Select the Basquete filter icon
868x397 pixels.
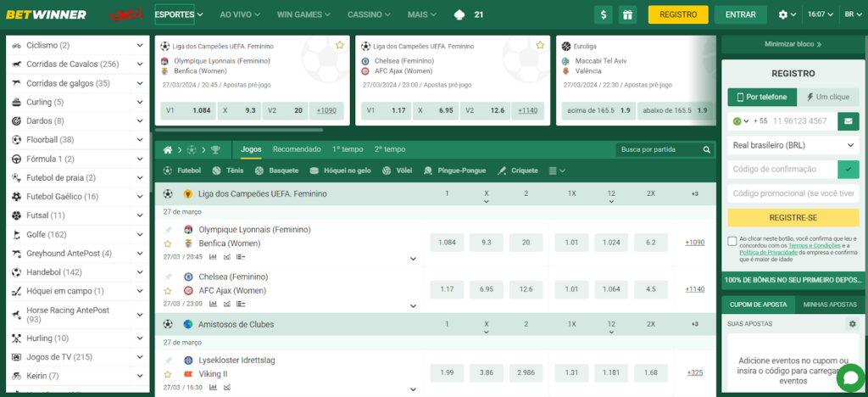(259, 171)
